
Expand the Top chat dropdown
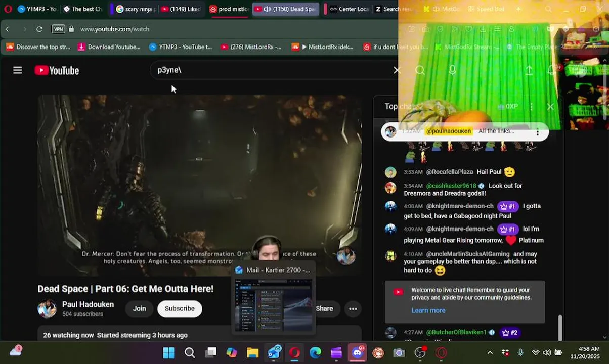click(x=404, y=106)
